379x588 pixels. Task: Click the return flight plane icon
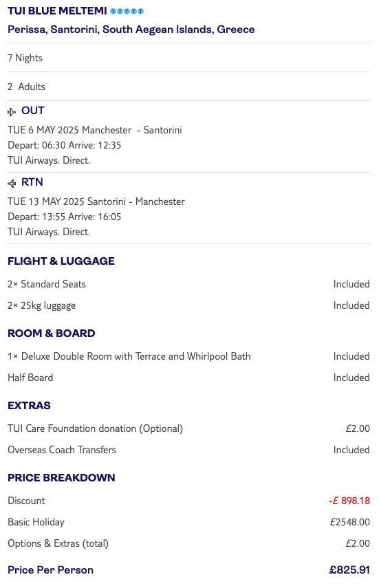click(12, 183)
